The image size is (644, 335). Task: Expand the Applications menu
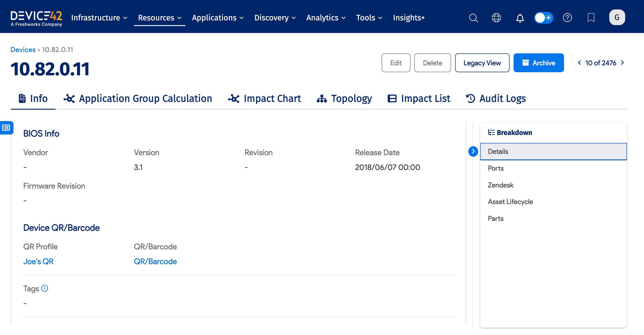[218, 18]
